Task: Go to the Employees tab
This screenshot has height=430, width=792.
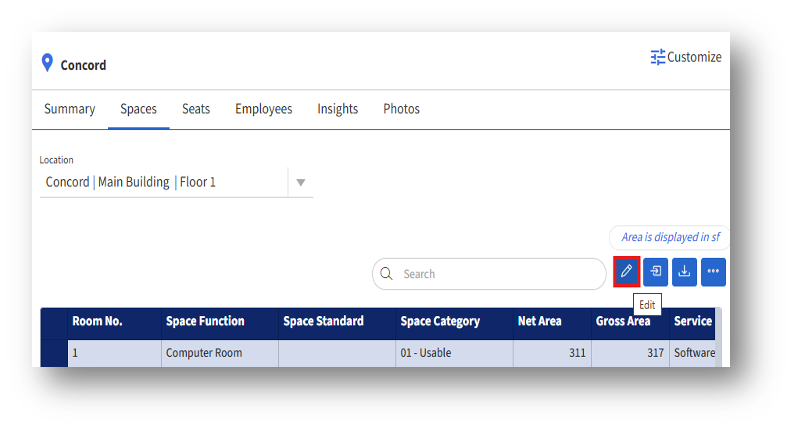Action: point(264,109)
